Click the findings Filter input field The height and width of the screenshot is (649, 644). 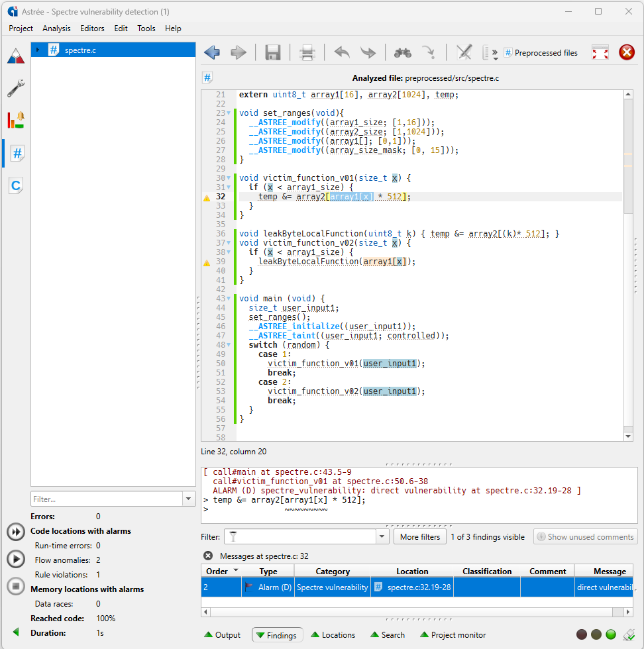point(300,536)
